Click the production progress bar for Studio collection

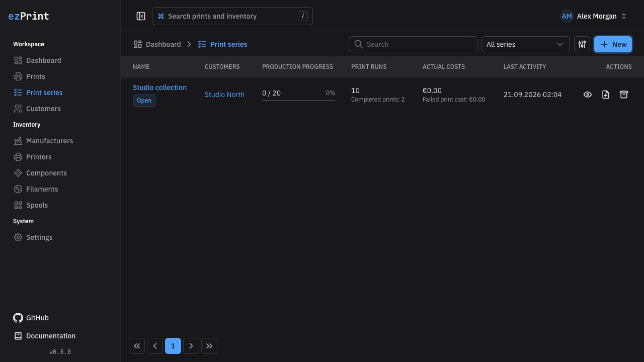[298, 100]
